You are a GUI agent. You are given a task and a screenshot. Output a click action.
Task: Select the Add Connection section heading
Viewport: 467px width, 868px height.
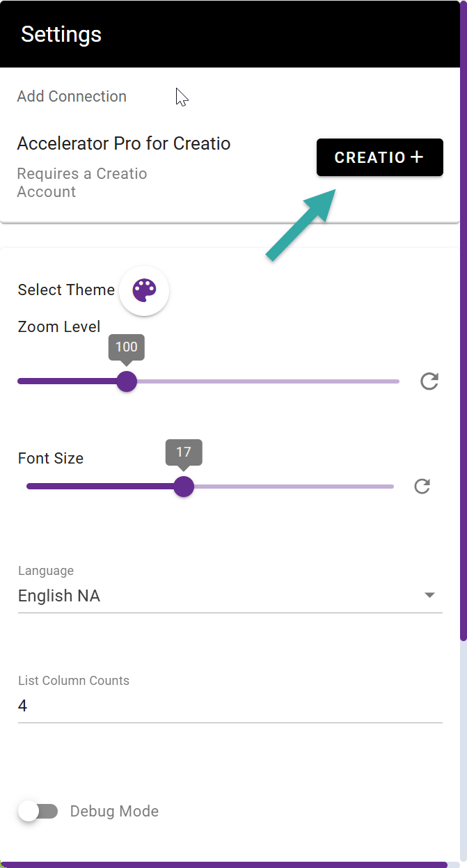72,97
